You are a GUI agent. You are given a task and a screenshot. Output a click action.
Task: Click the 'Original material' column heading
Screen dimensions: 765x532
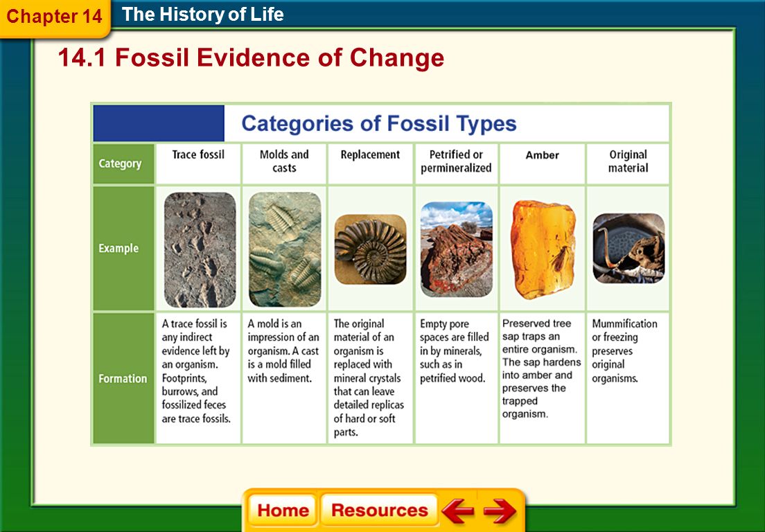pos(628,161)
